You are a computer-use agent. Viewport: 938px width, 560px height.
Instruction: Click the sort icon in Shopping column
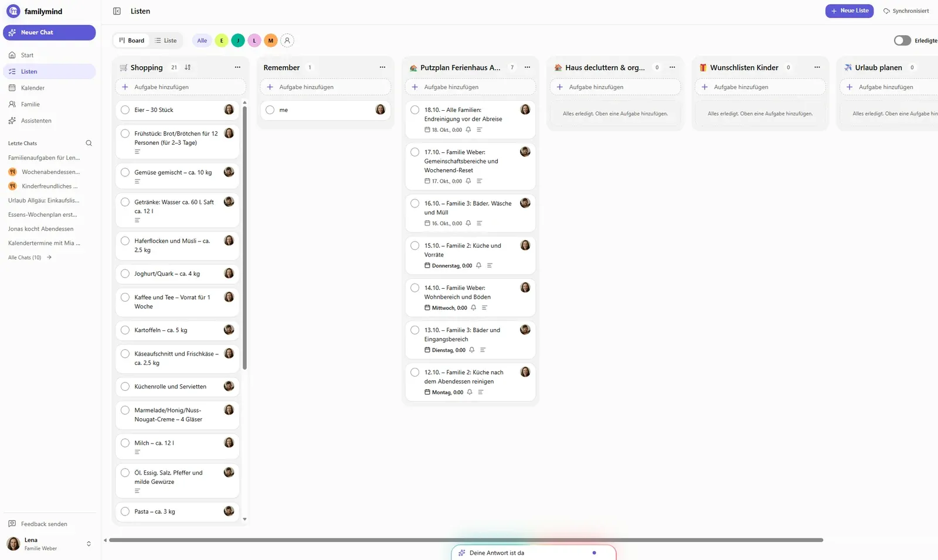pos(188,67)
